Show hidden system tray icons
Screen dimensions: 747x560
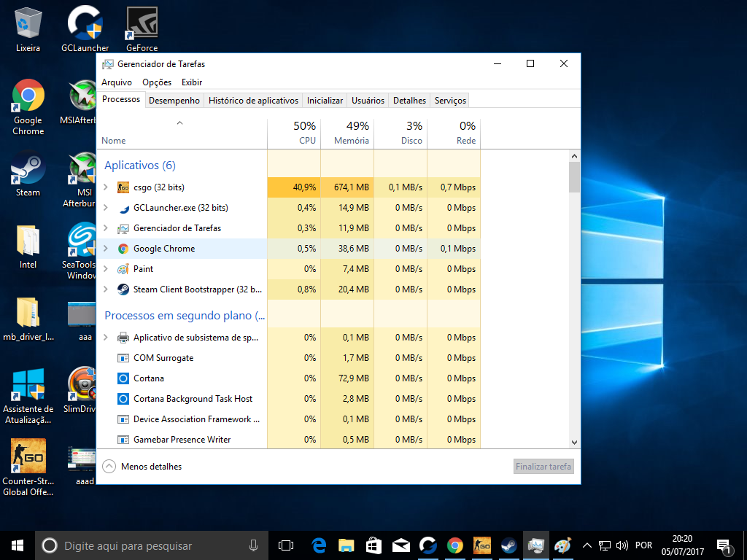coord(587,545)
